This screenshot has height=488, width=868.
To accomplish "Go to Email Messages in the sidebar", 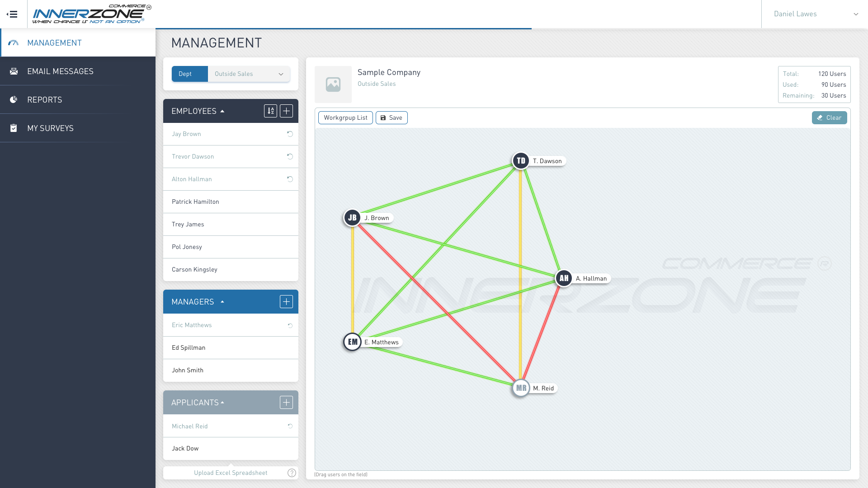I will [60, 71].
